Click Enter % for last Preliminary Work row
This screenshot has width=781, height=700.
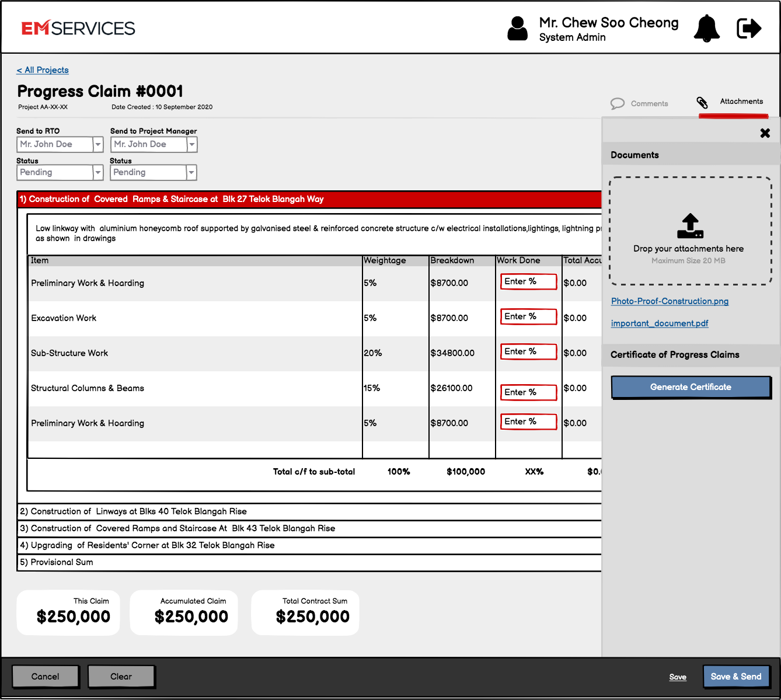[x=528, y=422]
